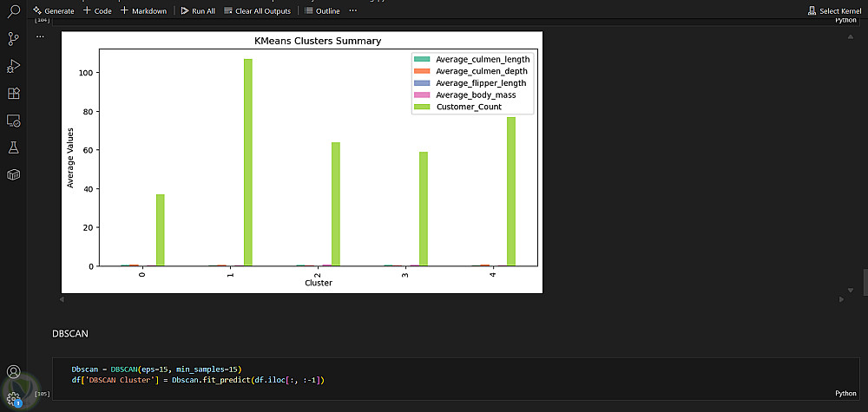Open the notebook toolbar more actions menu
This screenshot has height=412, width=868.
pyautogui.click(x=353, y=10)
